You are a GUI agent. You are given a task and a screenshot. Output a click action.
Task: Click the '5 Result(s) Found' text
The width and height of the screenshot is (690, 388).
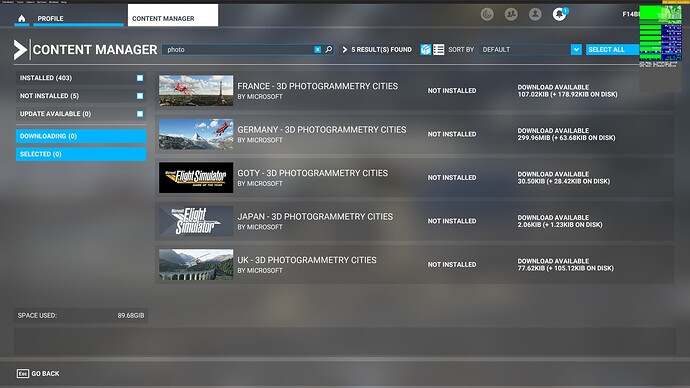coord(382,50)
